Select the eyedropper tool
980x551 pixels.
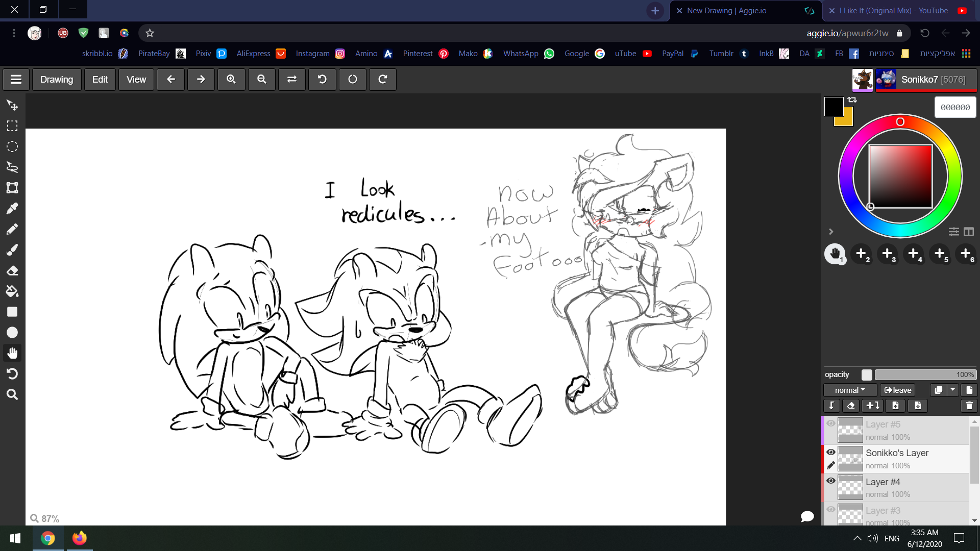pos(12,209)
